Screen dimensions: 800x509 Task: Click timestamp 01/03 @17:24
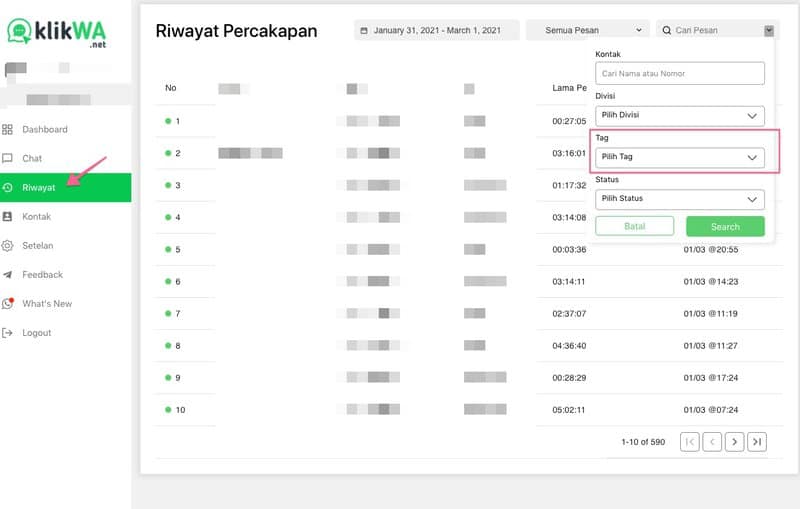point(711,378)
